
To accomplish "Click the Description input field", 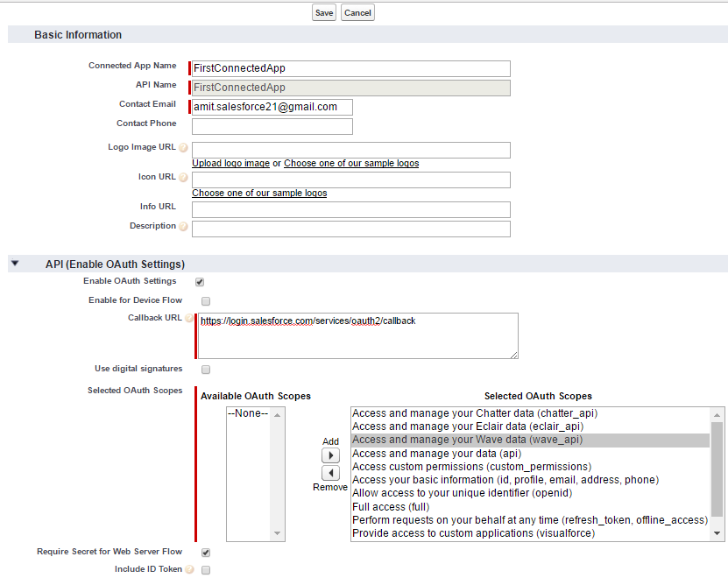I will (x=351, y=229).
